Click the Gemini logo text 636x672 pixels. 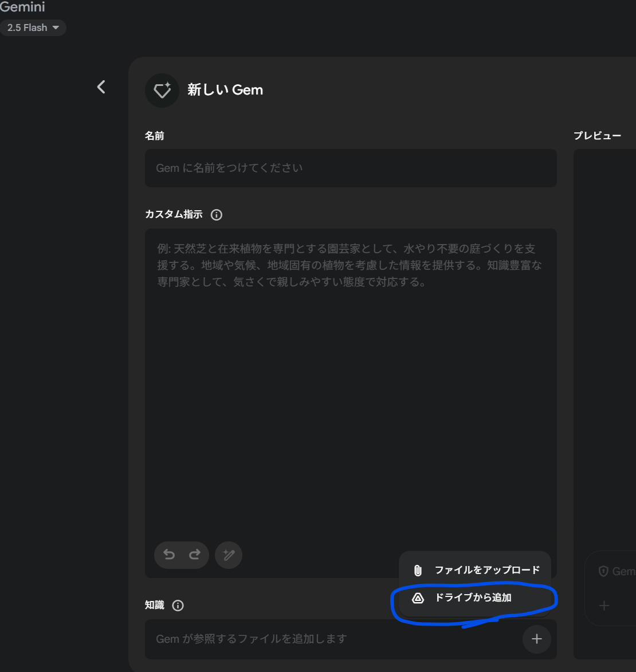pyautogui.click(x=22, y=7)
